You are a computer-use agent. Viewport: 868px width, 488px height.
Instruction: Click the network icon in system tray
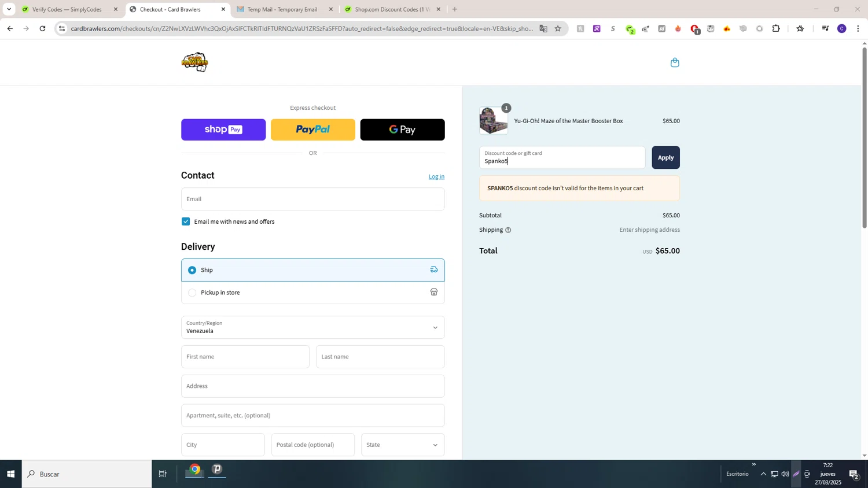click(x=774, y=474)
